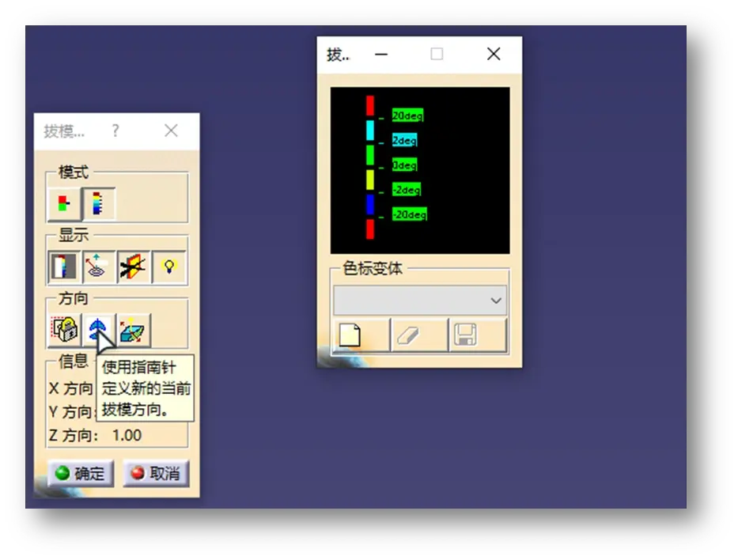Click the no highlight display icon
This screenshot has height=560, width=738.
tap(133, 267)
